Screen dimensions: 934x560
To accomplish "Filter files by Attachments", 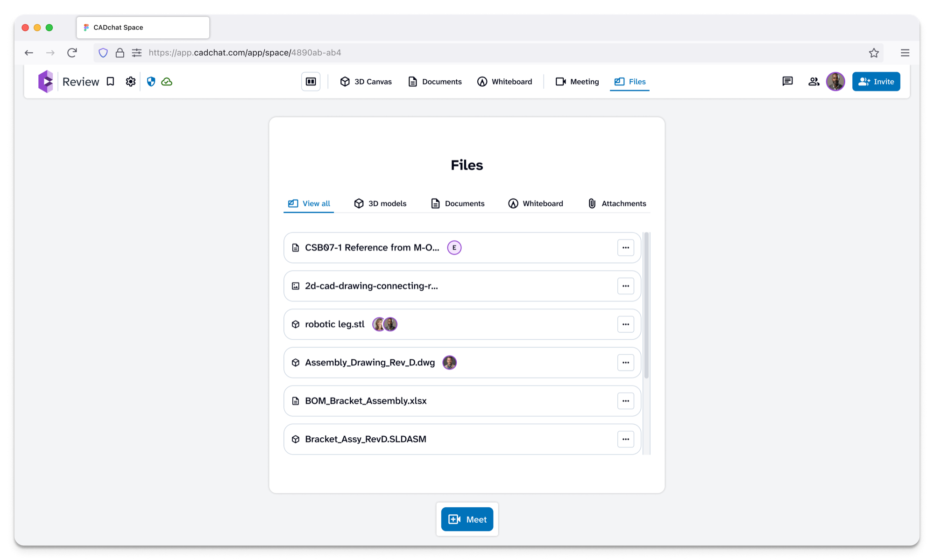I will 616,203.
